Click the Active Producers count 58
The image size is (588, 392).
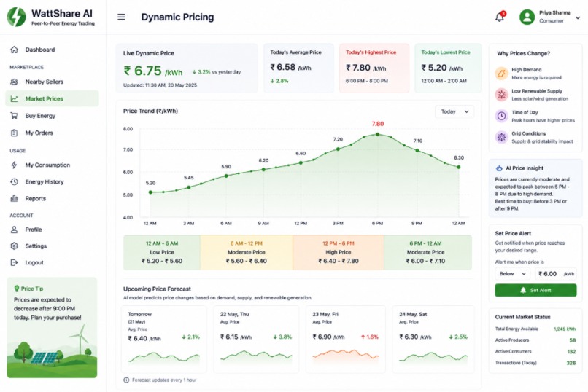click(572, 340)
